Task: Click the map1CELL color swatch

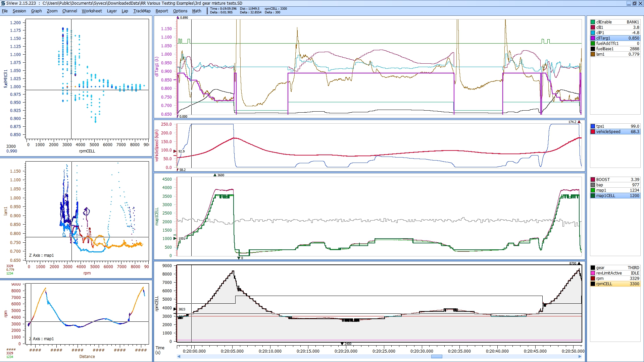Action: [x=593, y=196]
